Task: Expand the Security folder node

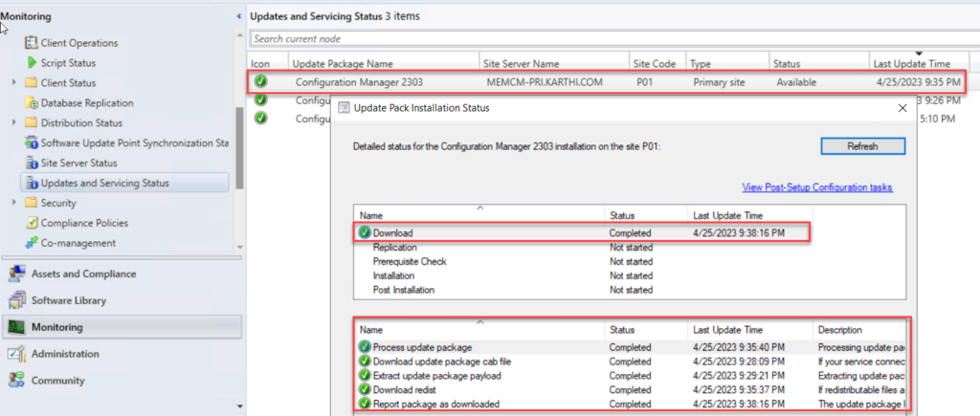Action: click(x=14, y=203)
